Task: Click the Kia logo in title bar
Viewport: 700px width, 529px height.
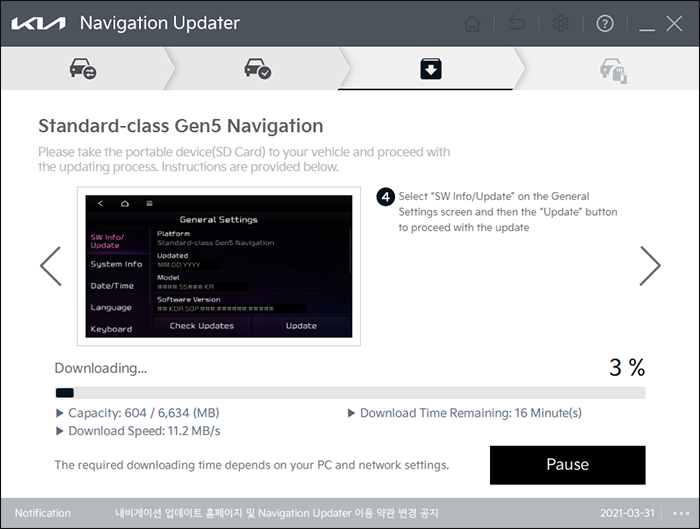Action: point(38,23)
